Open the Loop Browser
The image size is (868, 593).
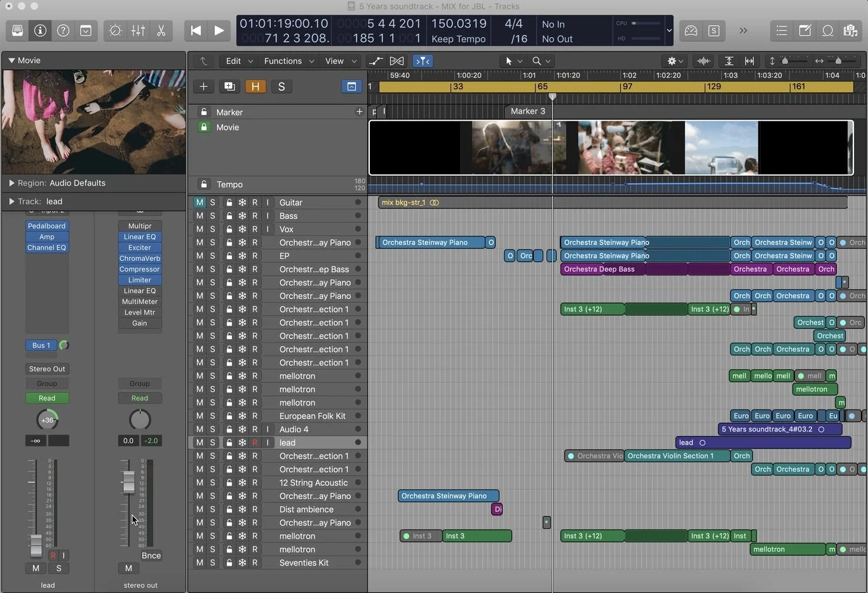pyautogui.click(x=827, y=30)
